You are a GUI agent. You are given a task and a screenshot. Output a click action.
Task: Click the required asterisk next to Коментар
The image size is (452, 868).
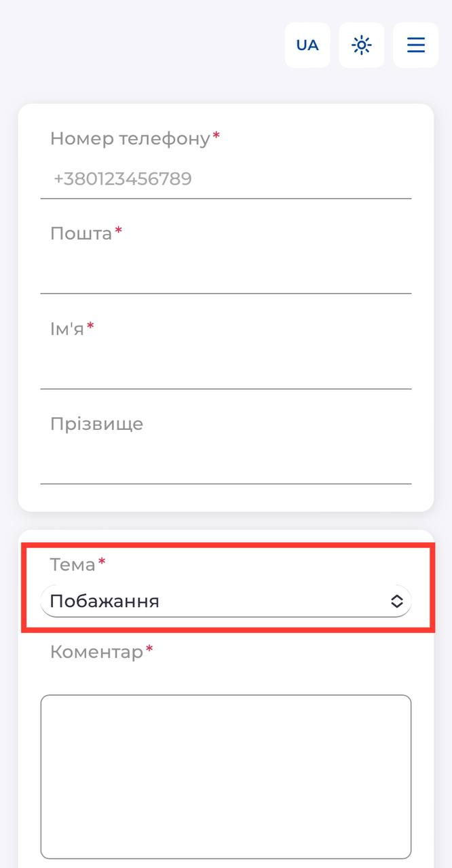click(x=150, y=650)
